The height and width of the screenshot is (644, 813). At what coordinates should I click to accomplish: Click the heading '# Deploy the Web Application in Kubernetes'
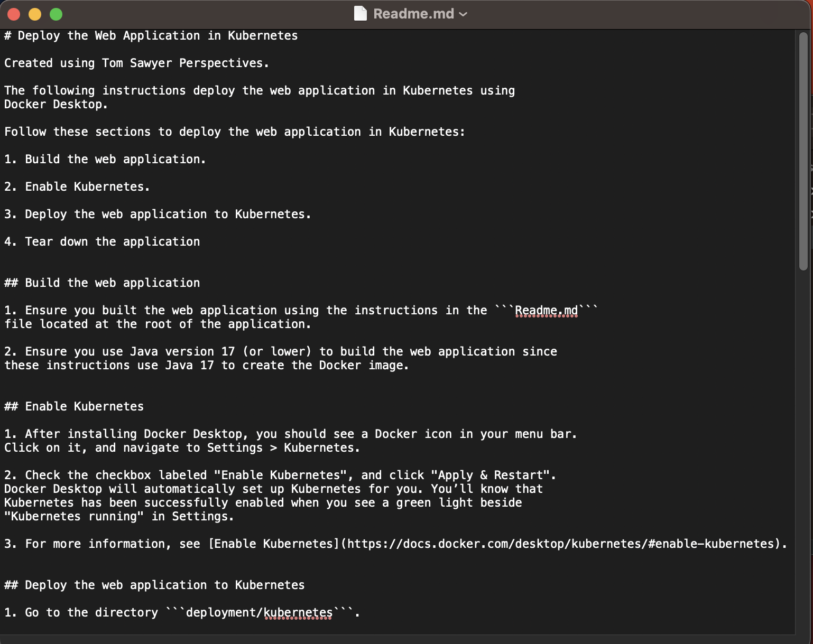point(151,36)
